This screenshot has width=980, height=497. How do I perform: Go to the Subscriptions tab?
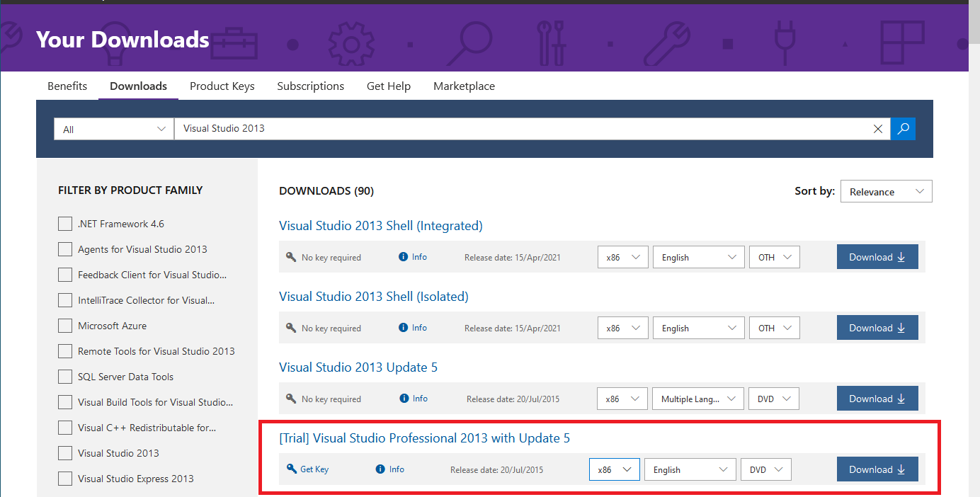[x=310, y=86]
